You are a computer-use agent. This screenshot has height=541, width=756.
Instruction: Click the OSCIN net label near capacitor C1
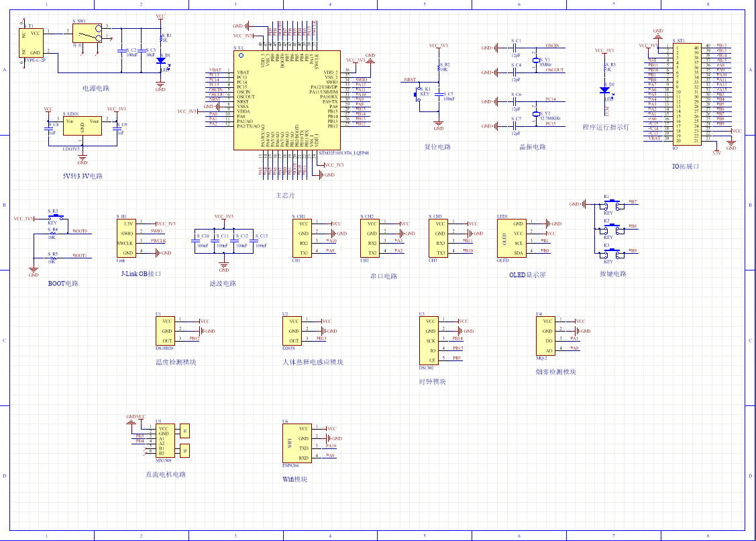[x=553, y=46]
